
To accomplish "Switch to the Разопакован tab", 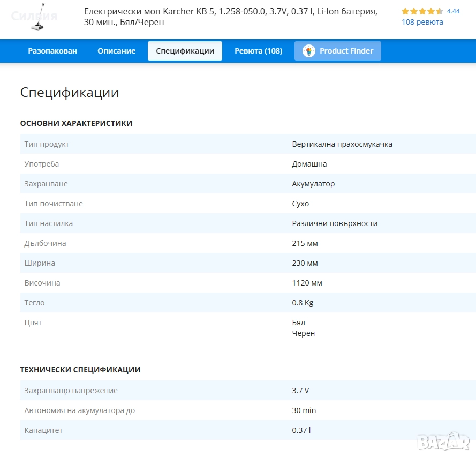I will pyautogui.click(x=52, y=51).
